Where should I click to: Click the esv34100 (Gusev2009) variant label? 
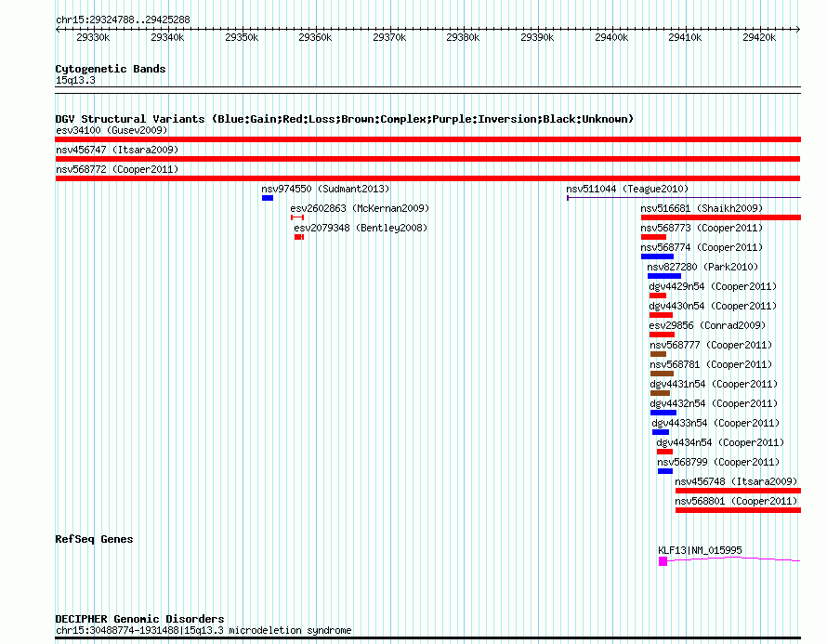(x=112, y=130)
